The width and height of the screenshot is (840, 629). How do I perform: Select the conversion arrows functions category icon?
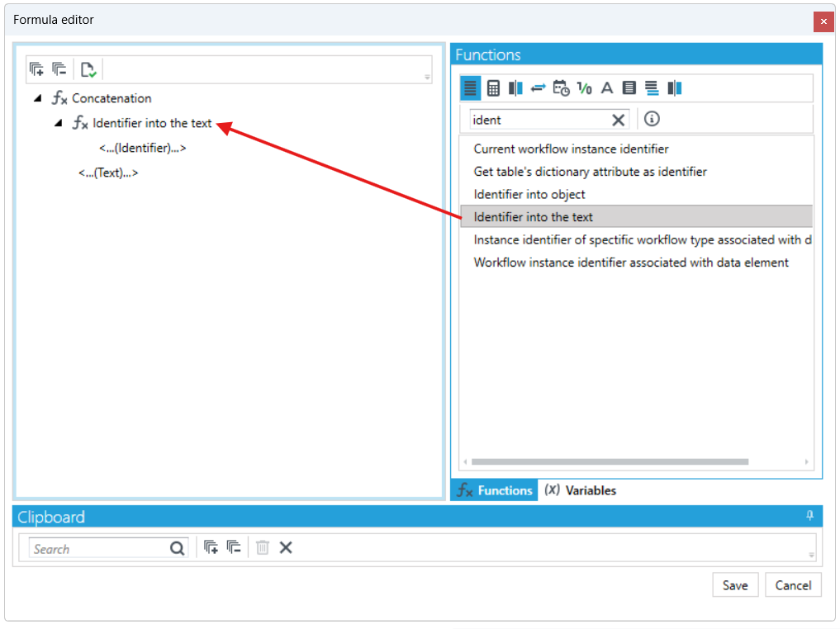(x=538, y=87)
